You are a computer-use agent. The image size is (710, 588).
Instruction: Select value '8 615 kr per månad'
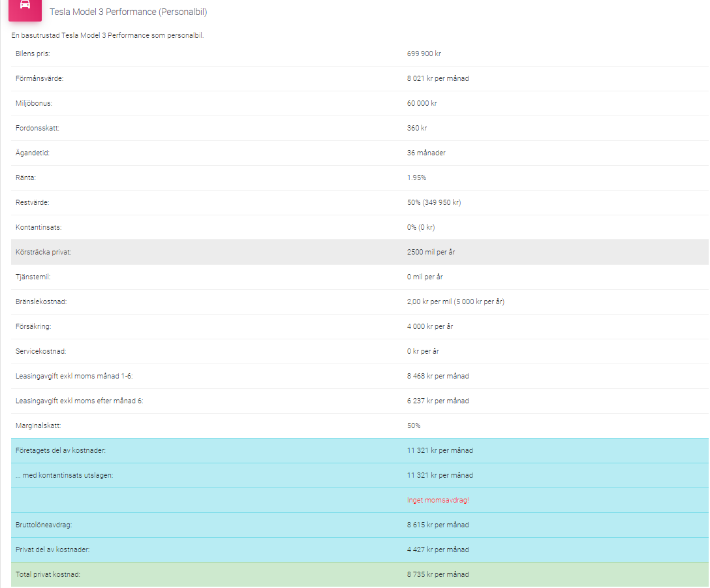tap(438, 525)
